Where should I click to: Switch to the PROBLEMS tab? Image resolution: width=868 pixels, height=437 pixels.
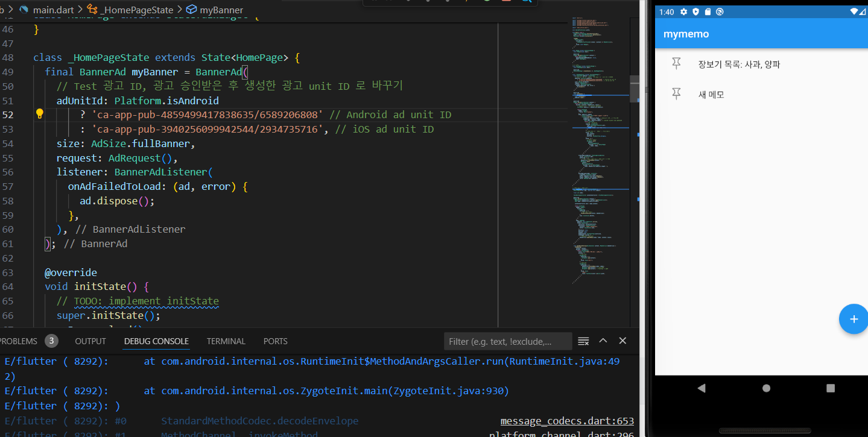tap(19, 341)
